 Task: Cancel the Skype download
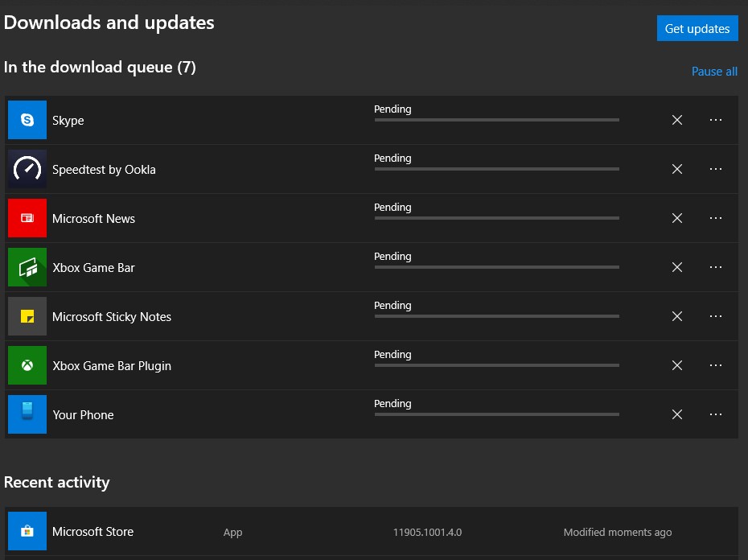(677, 120)
